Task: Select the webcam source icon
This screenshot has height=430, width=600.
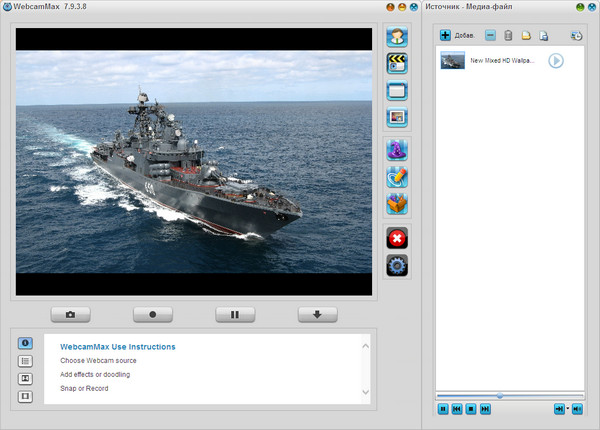Action: (398, 38)
